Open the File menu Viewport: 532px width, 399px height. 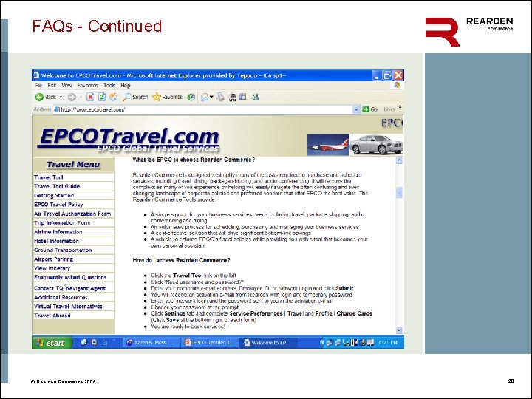click(38, 86)
